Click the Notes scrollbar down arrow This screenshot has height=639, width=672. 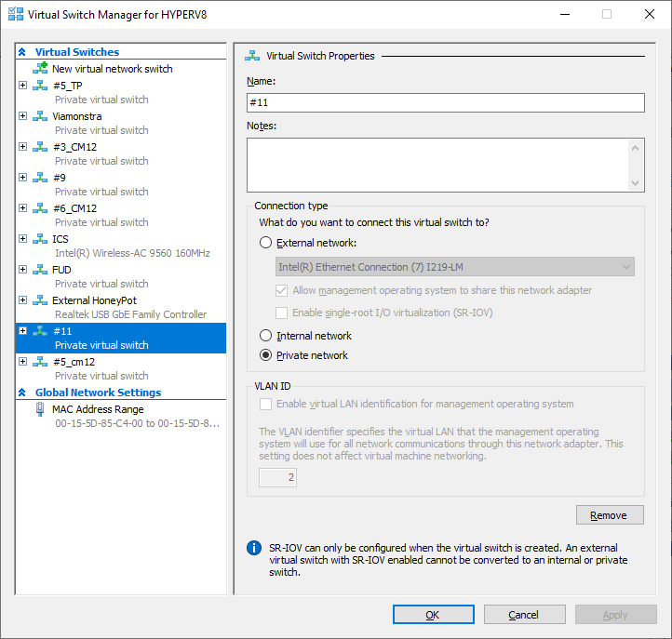point(635,183)
